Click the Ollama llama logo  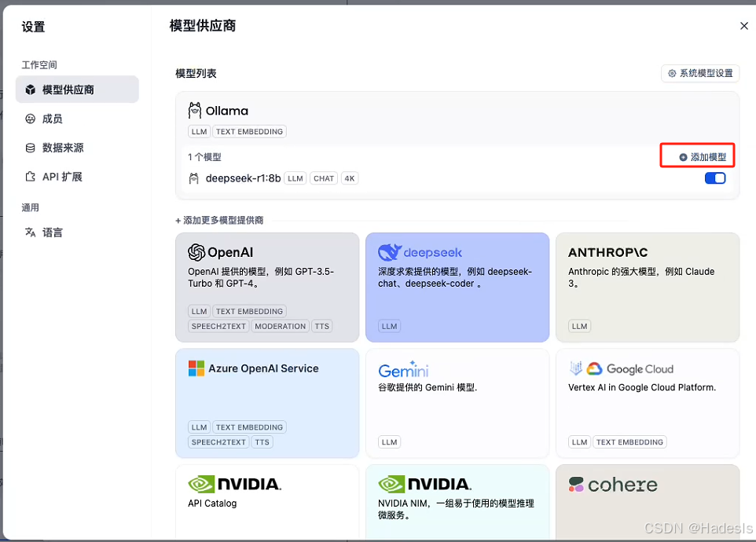pyautogui.click(x=195, y=111)
